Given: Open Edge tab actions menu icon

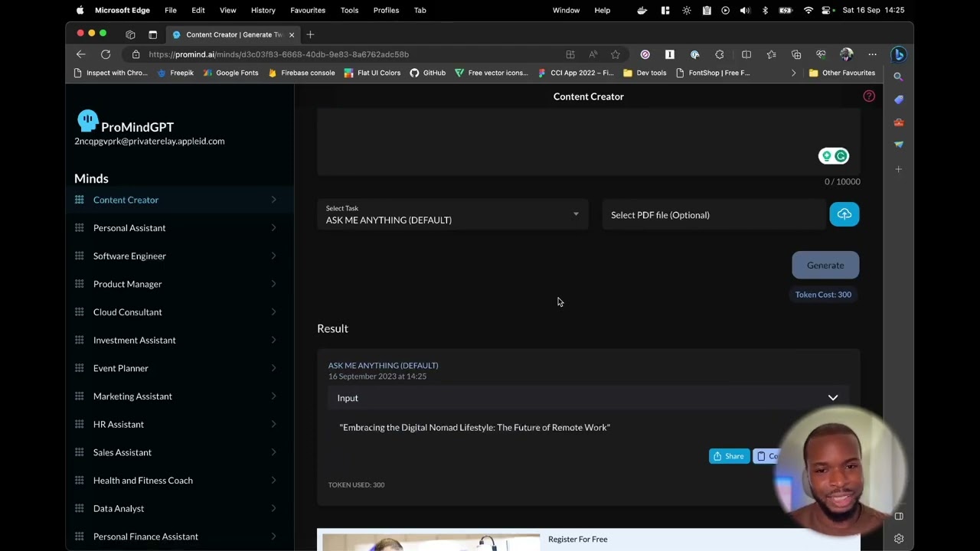Looking at the screenshot, I should point(152,34).
